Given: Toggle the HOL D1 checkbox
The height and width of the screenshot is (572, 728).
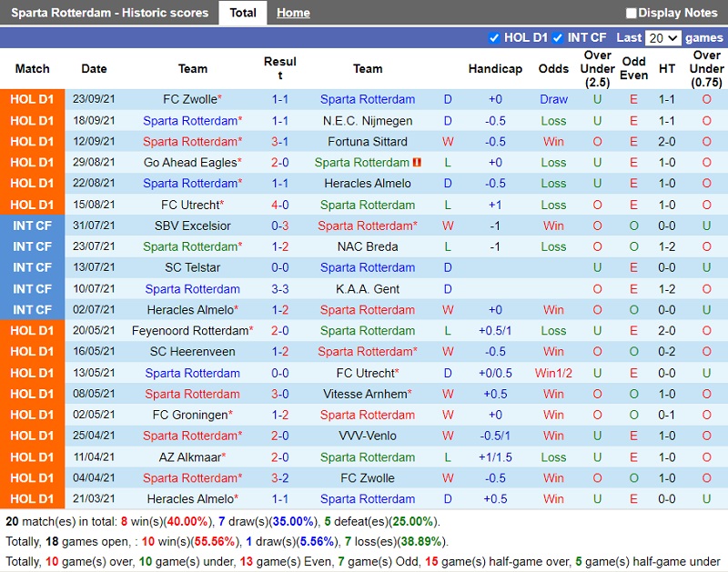Looking at the screenshot, I should [x=494, y=38].
